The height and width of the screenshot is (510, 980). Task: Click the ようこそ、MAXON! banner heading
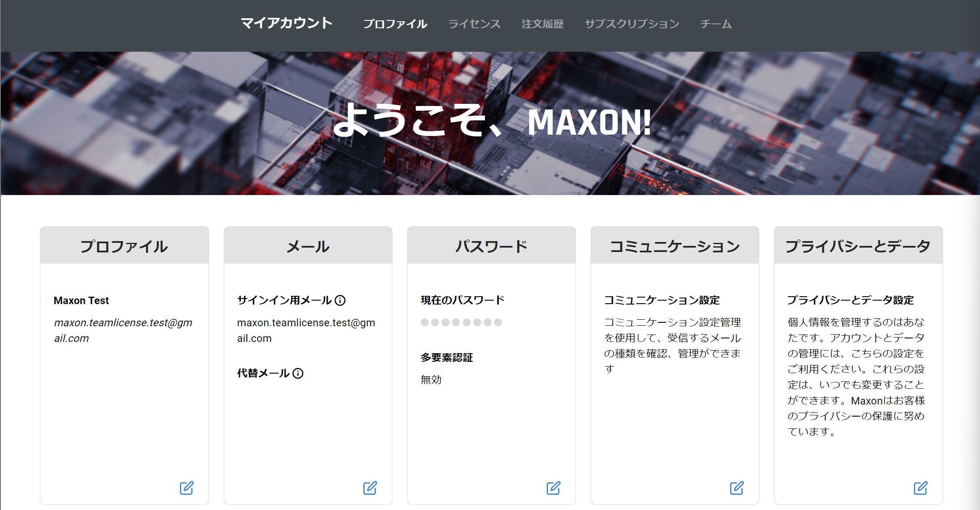click(492, 121)
